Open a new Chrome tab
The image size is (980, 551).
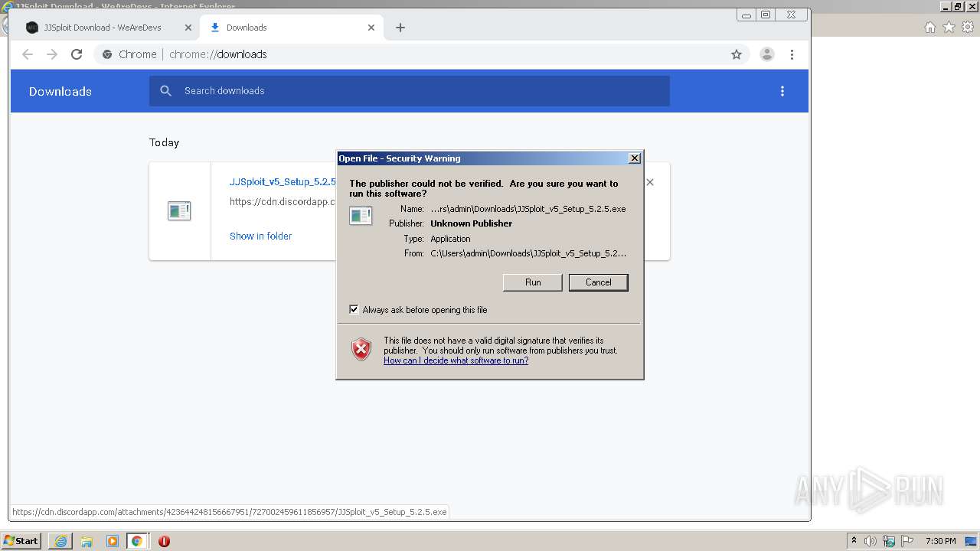400,28
